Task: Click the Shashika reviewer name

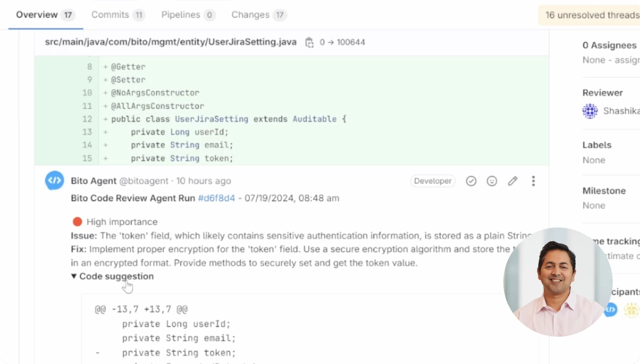Action: (x=621, y=111)
